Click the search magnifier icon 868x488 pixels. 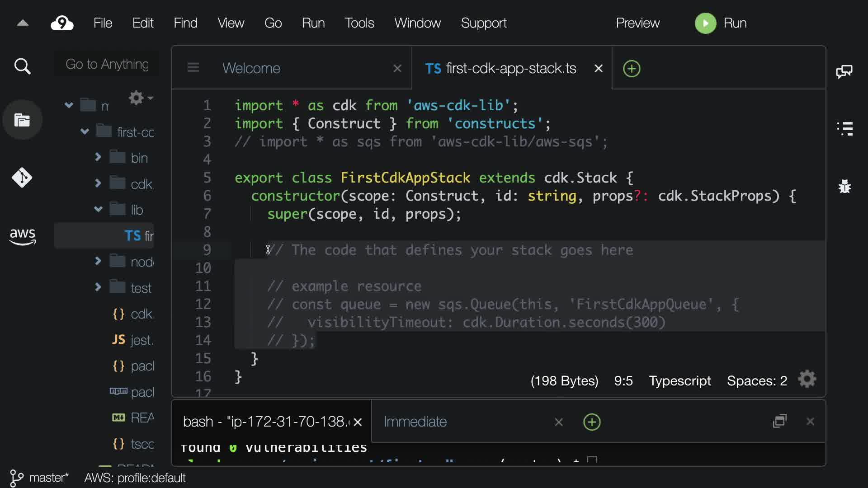[22, 66]
